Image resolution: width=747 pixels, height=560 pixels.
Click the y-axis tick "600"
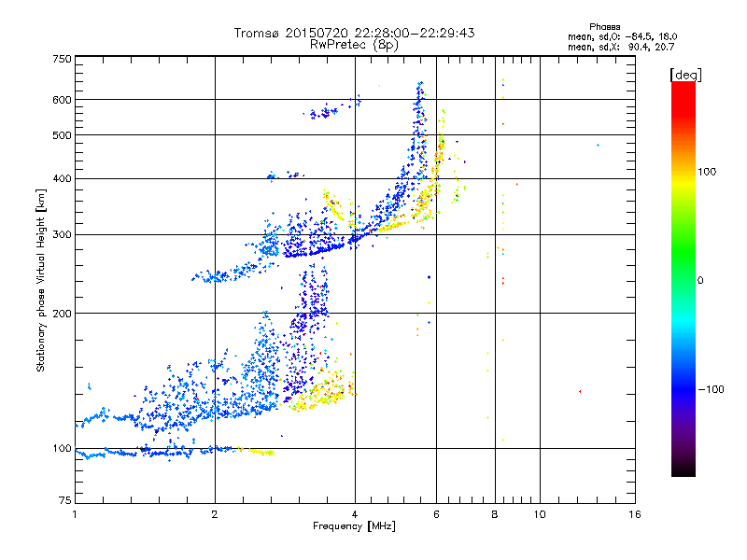pyautogui.click(x=63, y=100)
